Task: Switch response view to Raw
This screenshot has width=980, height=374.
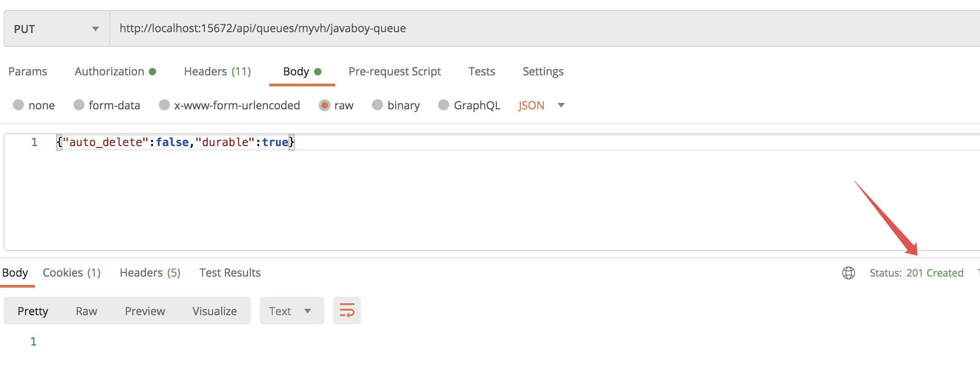Action: coord(86,311)
